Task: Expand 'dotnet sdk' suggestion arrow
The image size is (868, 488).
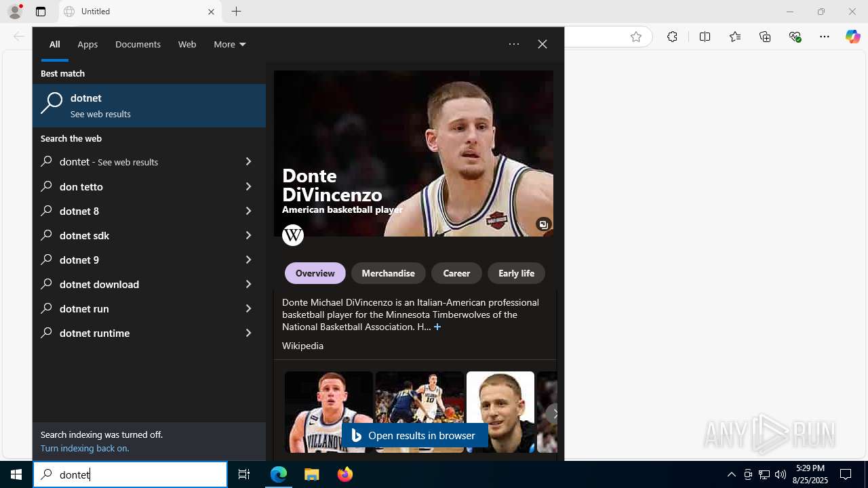Action: pyautogui.click(x=248, y=235)
